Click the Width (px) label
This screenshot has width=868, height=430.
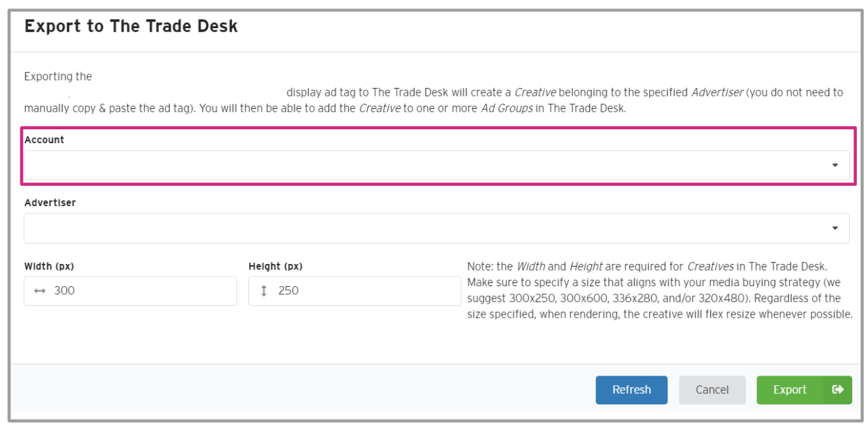click(50, 267)
